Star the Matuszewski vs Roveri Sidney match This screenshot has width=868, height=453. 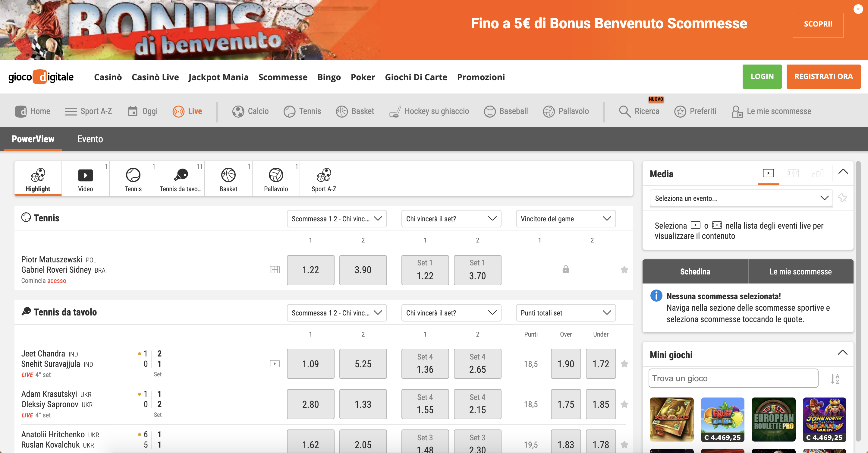(x=625, y=270)
